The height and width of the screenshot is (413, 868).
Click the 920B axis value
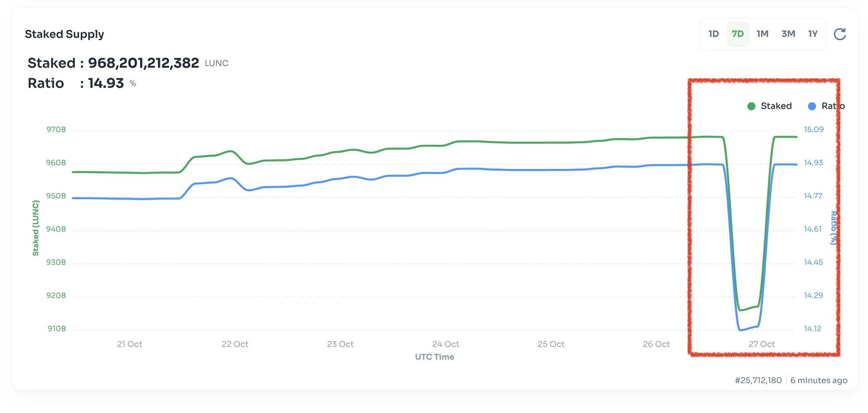[x=56, y=296]
